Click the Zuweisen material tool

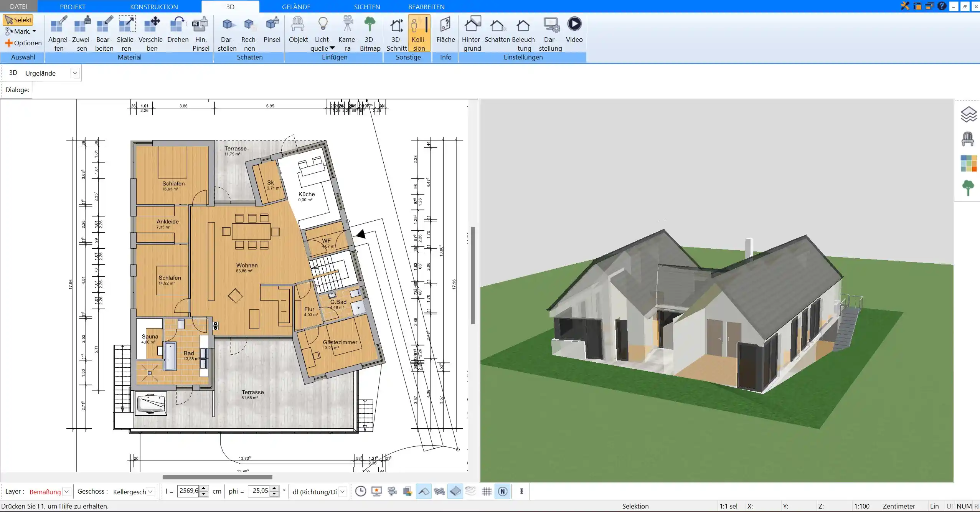pos(82,34)
